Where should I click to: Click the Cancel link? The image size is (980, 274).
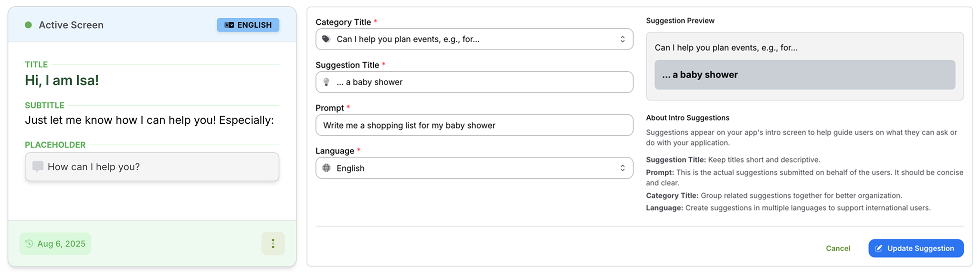[838, 248]
